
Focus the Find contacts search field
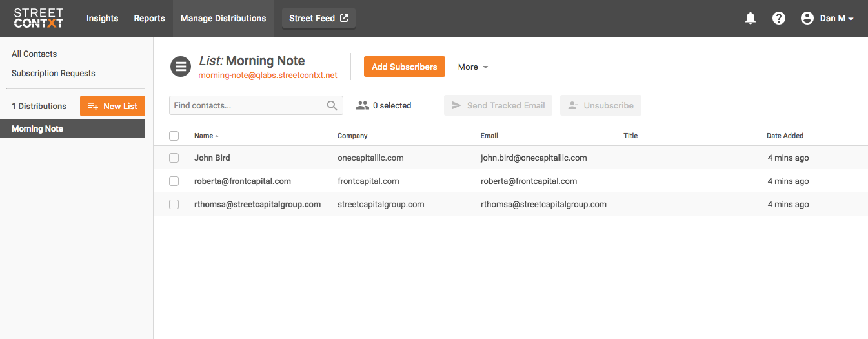pos(256,105)
